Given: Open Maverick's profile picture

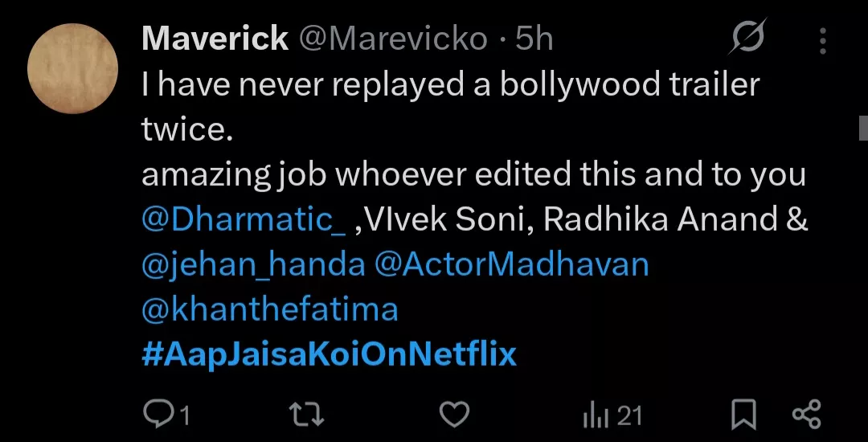Looking at the screenshot, I should pos(72,68).
